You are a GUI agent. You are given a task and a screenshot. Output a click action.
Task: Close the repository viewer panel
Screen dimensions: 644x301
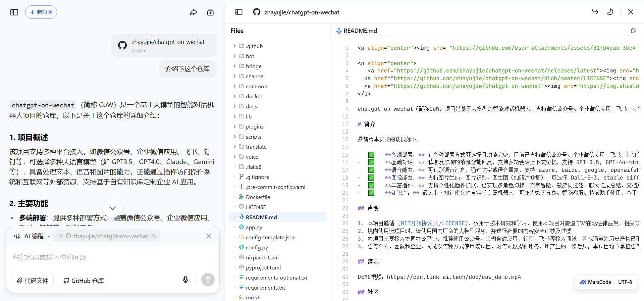point(631,12)
